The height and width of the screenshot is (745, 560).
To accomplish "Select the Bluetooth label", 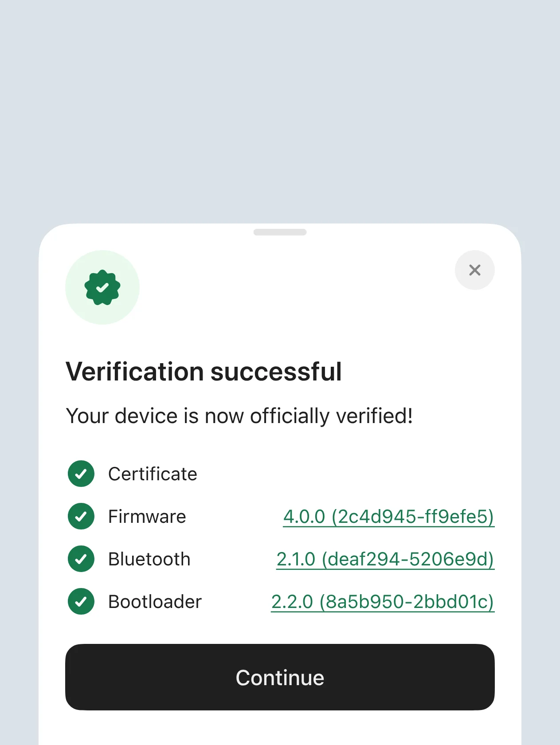I will coord(149,559).
